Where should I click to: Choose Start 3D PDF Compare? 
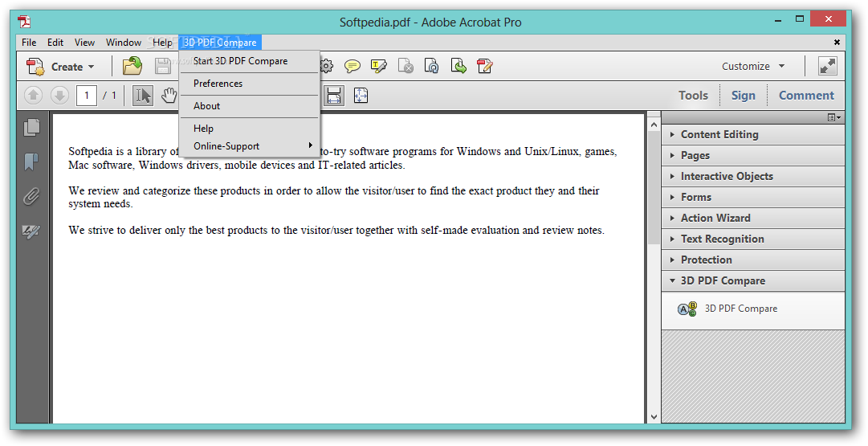[x=250, y=61]
